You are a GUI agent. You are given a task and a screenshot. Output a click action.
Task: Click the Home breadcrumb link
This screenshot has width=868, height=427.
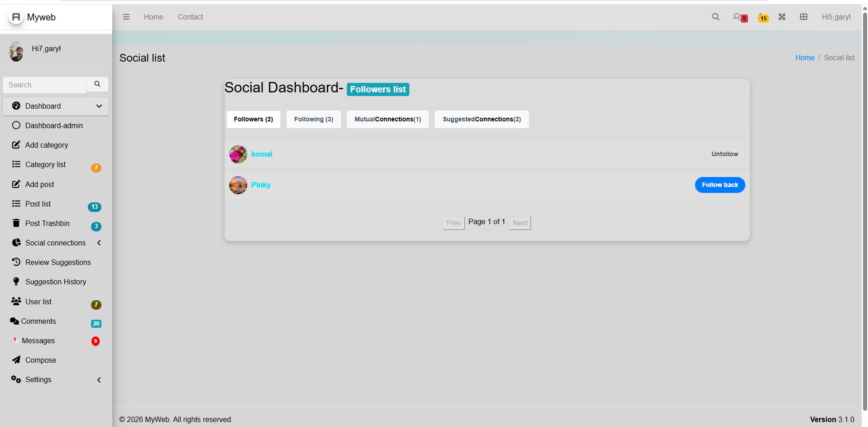[805, 58]
